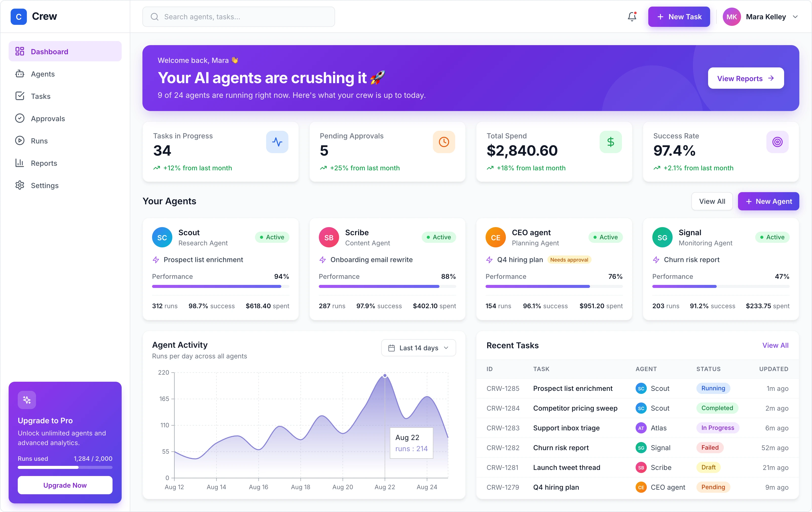Click the Runs used progress bar

[65, 467]
